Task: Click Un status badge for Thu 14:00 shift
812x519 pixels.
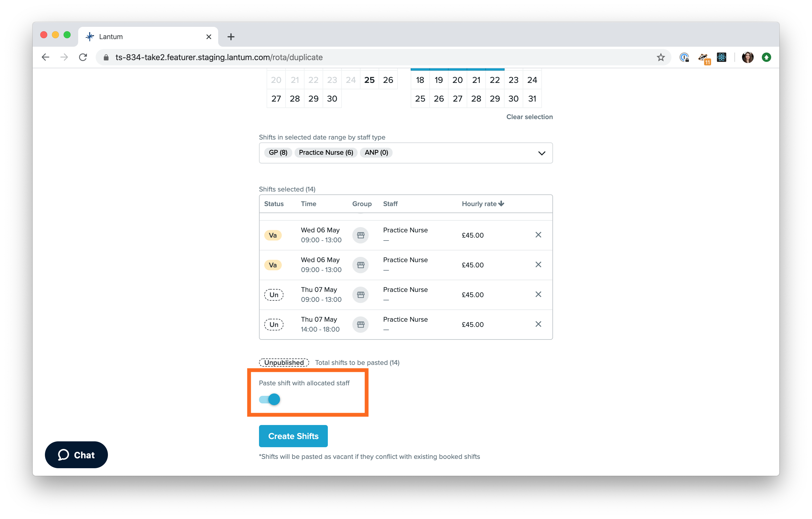Action: (x=274, y=324)
